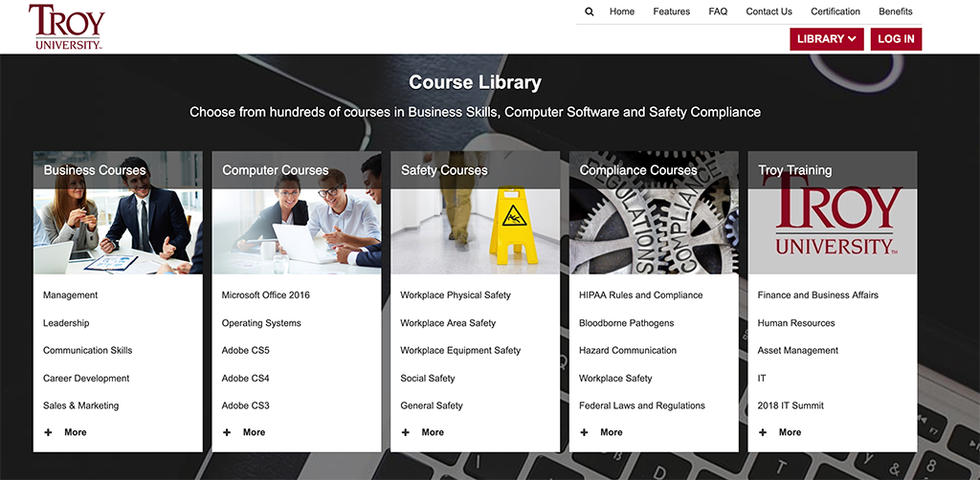Go to the Features page
Viewport: 980px width, 480px height.
click(671, 11)
